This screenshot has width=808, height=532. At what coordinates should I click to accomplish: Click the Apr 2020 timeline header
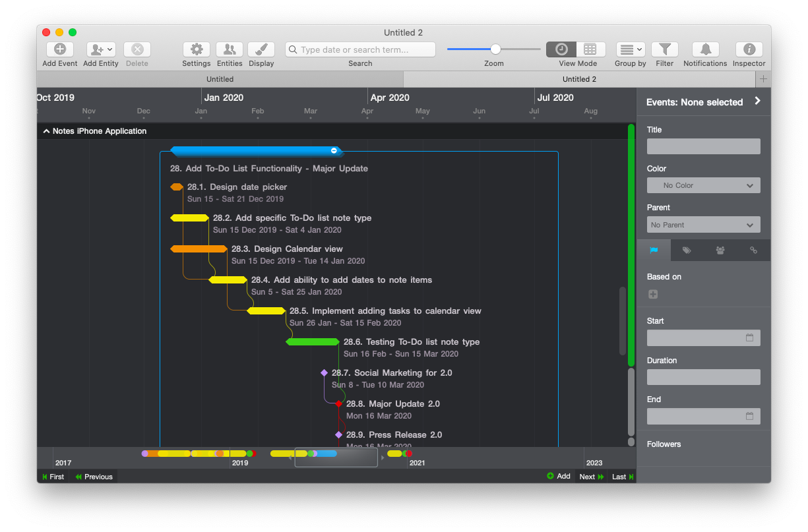click(390, 98)
